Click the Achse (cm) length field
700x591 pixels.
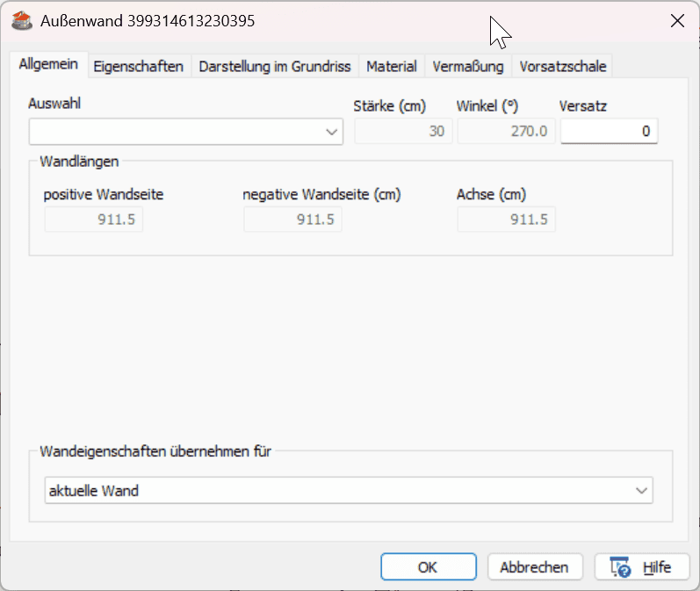(506, 220)
